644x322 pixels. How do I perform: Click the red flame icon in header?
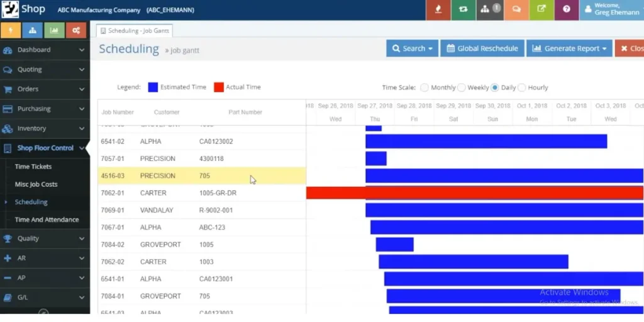[x=438, y=10]
